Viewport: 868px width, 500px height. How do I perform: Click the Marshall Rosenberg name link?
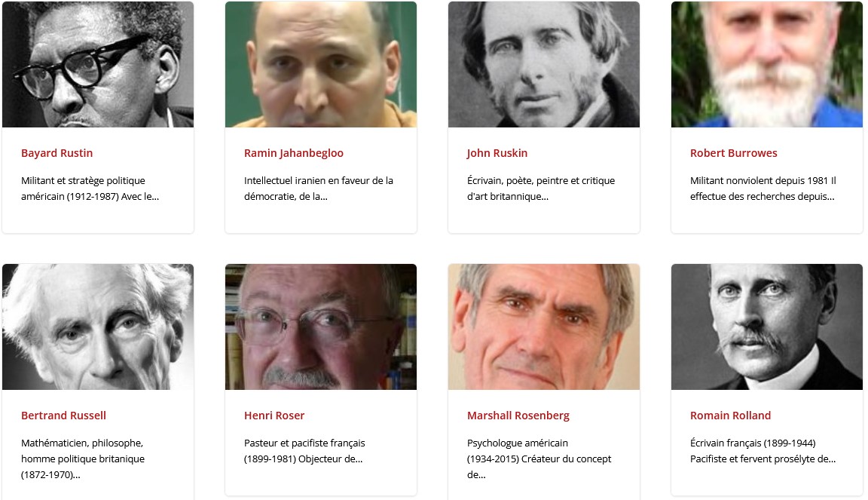tap(518, 416)
